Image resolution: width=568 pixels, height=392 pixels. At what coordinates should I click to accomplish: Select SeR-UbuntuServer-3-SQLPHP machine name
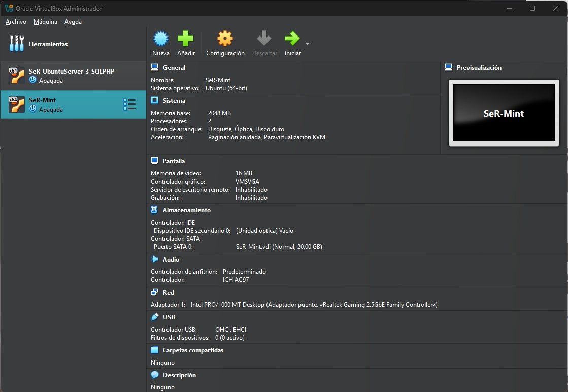(72, 72)
